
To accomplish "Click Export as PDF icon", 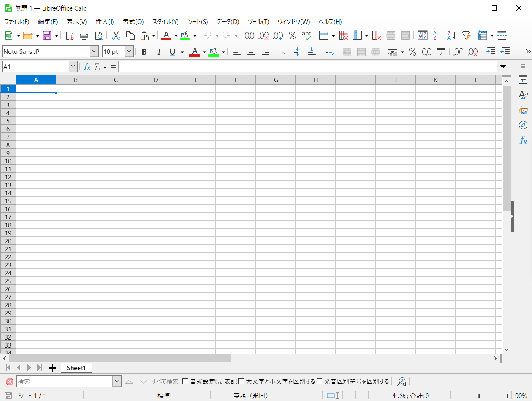I will click(70, 36).
